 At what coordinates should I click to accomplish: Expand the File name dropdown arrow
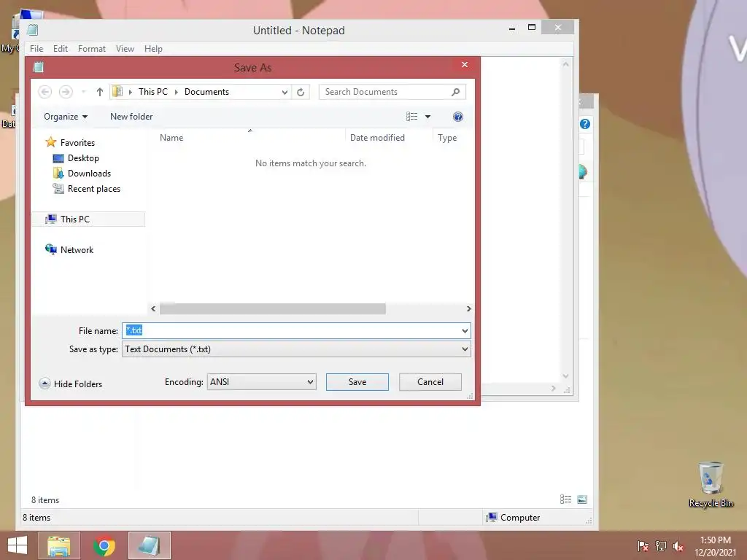(x=465, y=330)
